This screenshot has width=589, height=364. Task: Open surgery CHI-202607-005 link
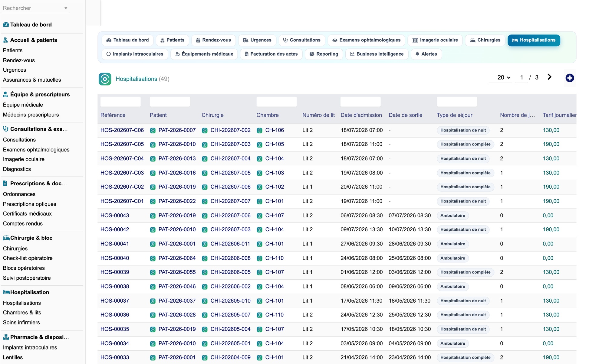(x=230, y=173)
